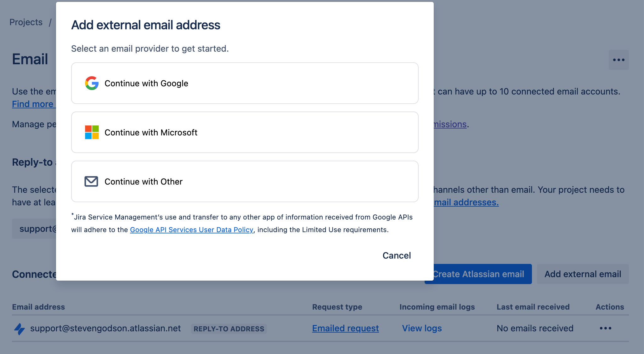Screen dimensions: 644x354
Task: Click the 'Select an email provider' text
Action: click(150, 49)
